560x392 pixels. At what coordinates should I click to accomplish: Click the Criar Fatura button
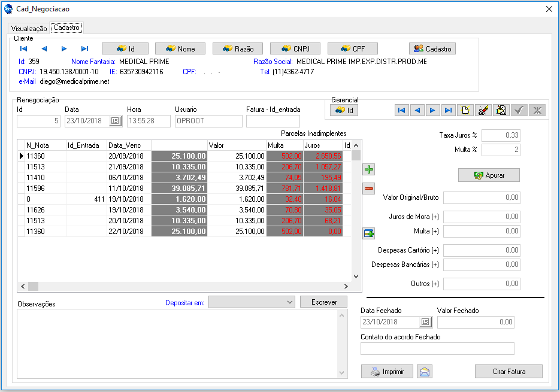coord(508,372)
